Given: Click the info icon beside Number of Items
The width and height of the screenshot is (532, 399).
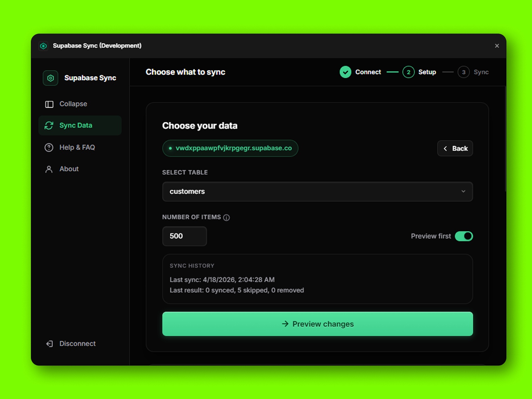Looking at the screenshot, I should coord(227,217).
